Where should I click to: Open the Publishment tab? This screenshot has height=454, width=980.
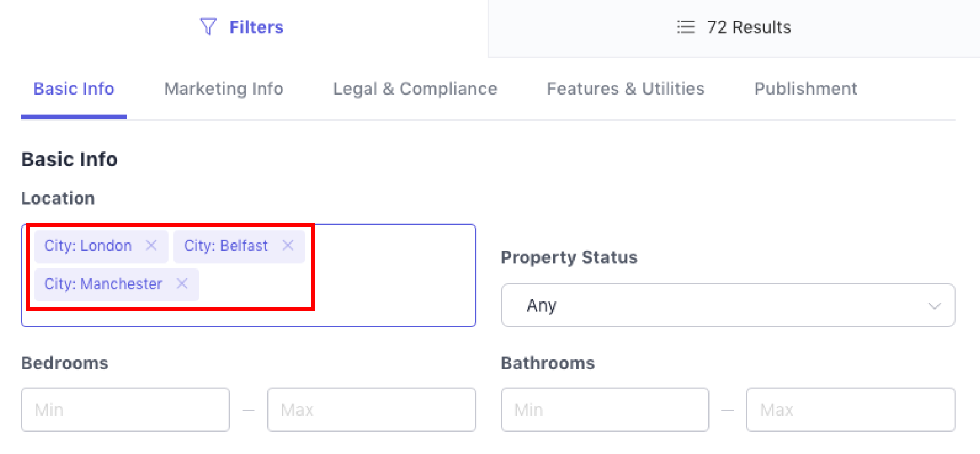click(x=805, y=89)
